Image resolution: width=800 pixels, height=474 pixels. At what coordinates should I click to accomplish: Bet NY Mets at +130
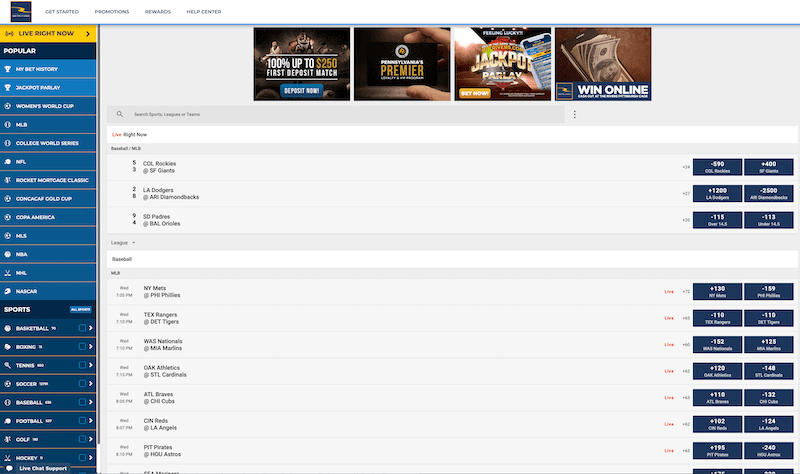tap(717, 291)
